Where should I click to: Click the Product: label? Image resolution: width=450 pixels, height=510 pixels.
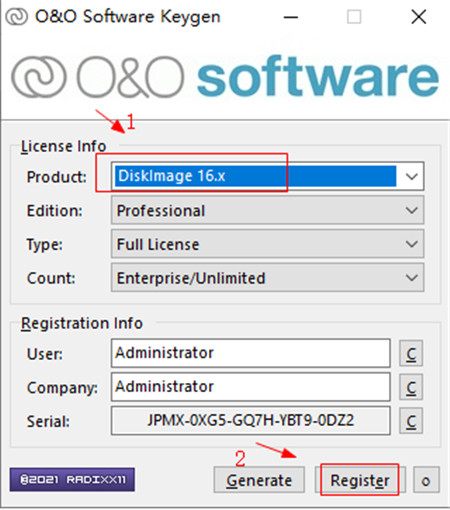[57, 177]
